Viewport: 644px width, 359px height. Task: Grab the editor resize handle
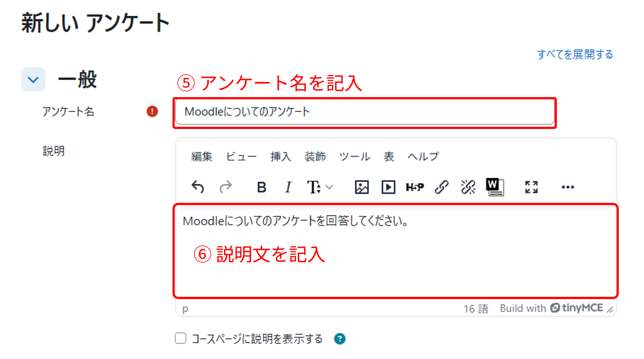tap(610, 309)
